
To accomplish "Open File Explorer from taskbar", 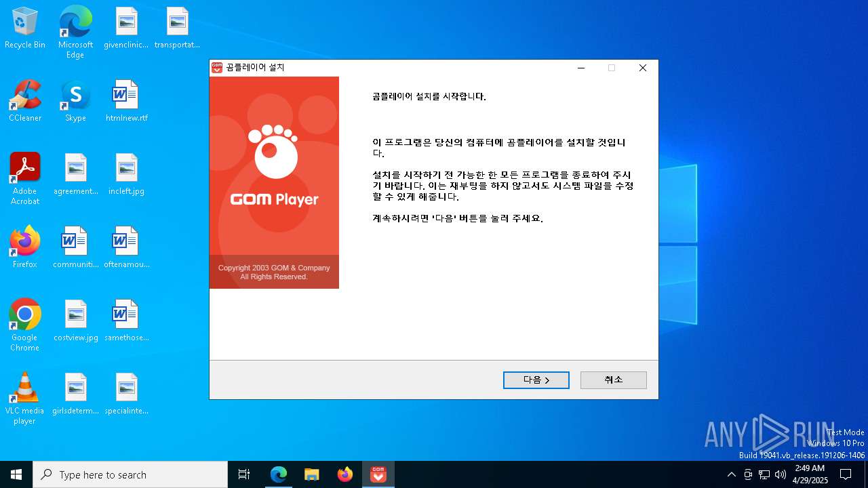I will coord(311,474).
